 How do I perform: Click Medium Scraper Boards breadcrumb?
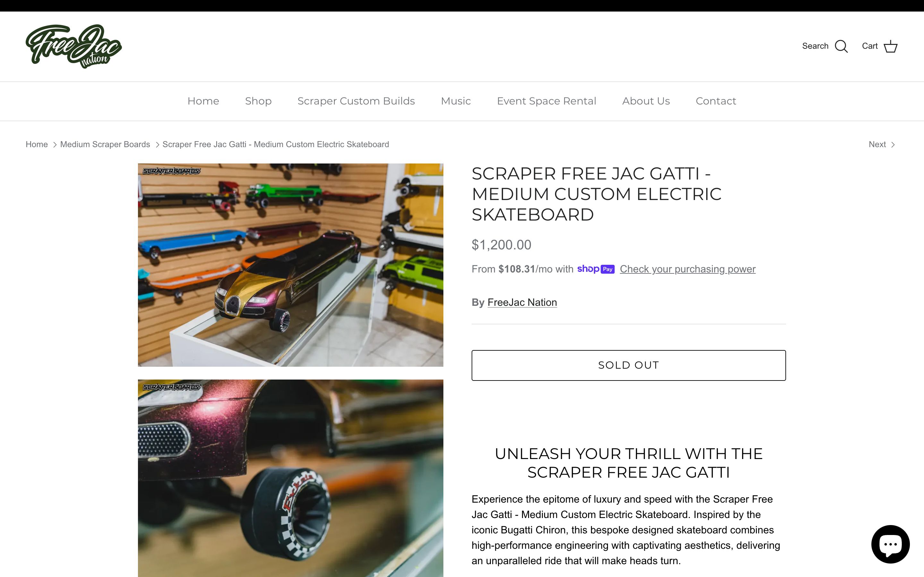[x=105, y=145]
